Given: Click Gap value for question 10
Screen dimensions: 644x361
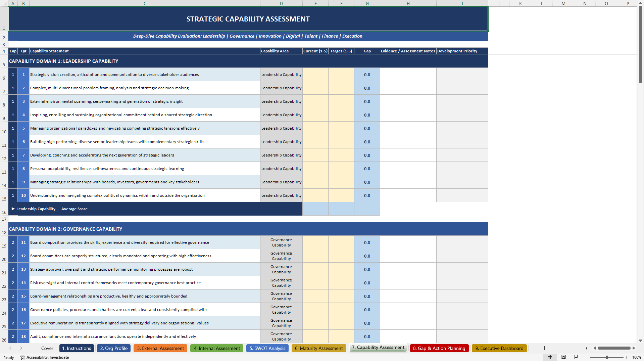Looking at the screenshot, I should (367, 195).
